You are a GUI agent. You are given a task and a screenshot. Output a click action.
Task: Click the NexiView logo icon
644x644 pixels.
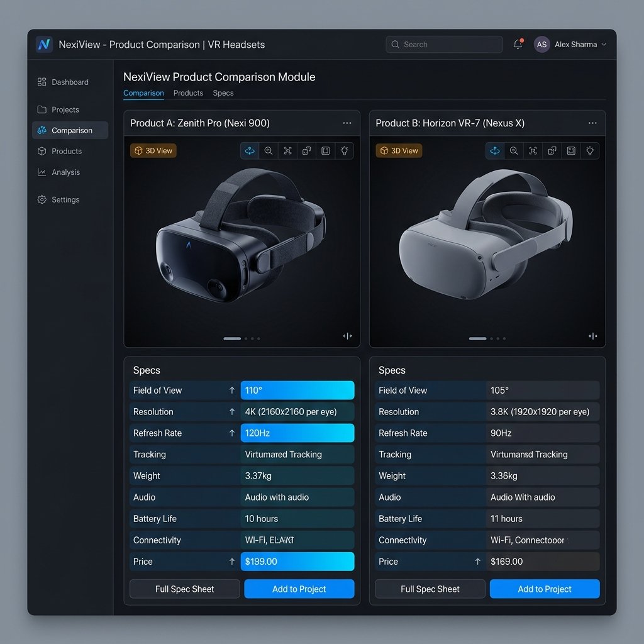pyautogui.click(x=44, y=45)
